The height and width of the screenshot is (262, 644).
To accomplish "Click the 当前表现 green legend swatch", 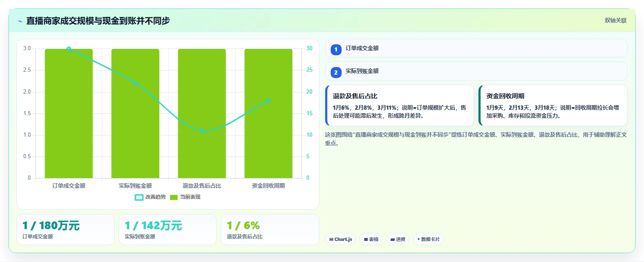I will click(174, 197).
